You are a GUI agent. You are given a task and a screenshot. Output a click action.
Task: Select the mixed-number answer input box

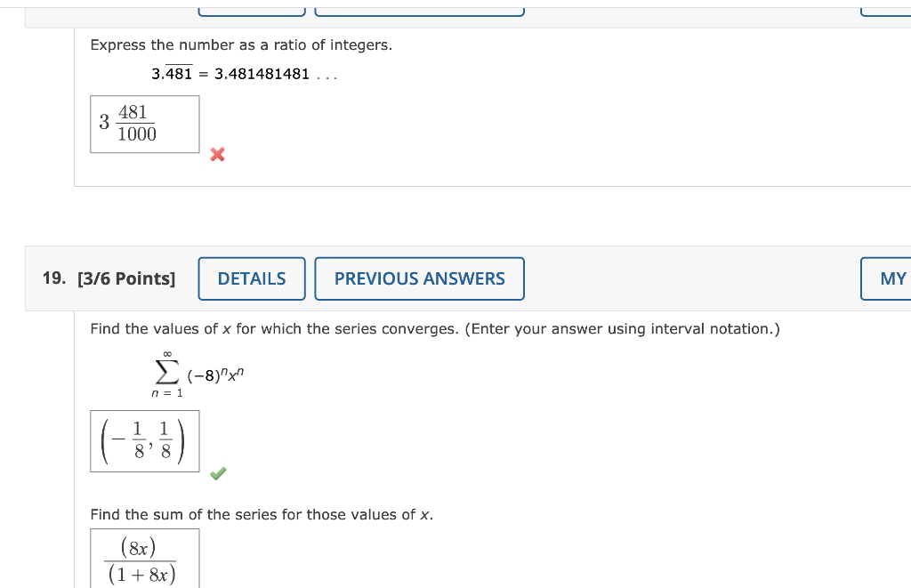point(144,124)
